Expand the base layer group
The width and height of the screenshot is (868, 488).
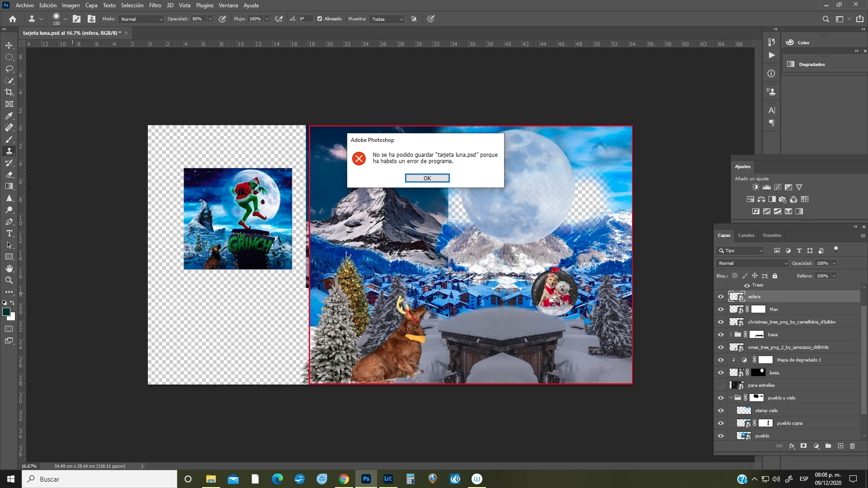[731, 335]
